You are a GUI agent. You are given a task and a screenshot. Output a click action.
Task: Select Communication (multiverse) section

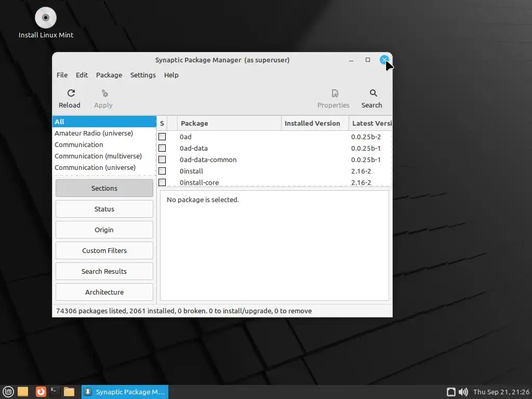point(104,156)
